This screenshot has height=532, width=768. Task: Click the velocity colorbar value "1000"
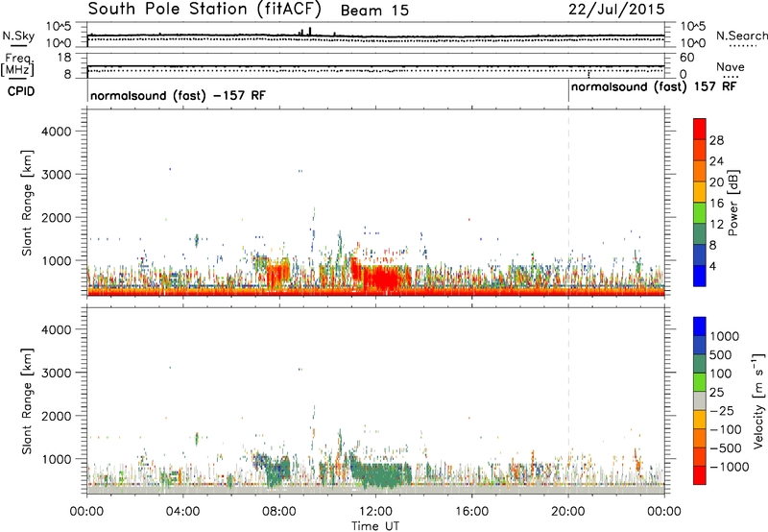click(725, 336)
